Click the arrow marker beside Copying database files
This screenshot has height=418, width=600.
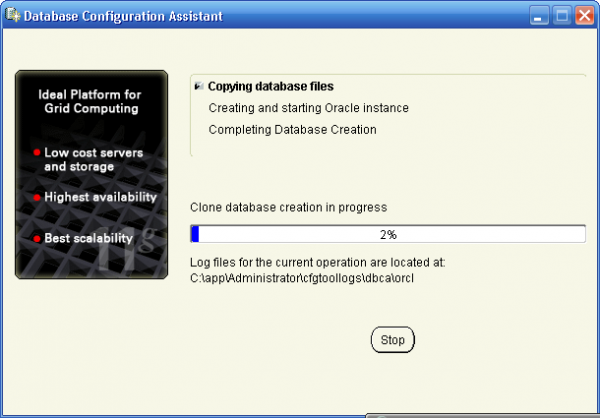(x=199, y=86)
